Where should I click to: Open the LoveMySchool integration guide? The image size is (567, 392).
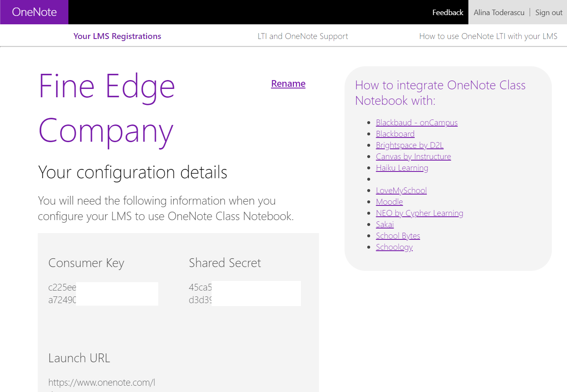pos(401,190)
